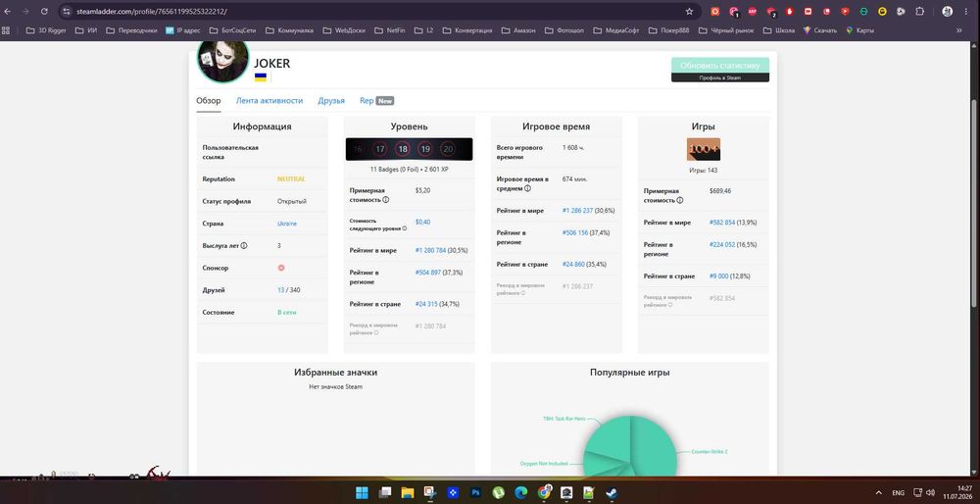
Task: Open the Extensions puzzle-piece menu
Action: 920,11
